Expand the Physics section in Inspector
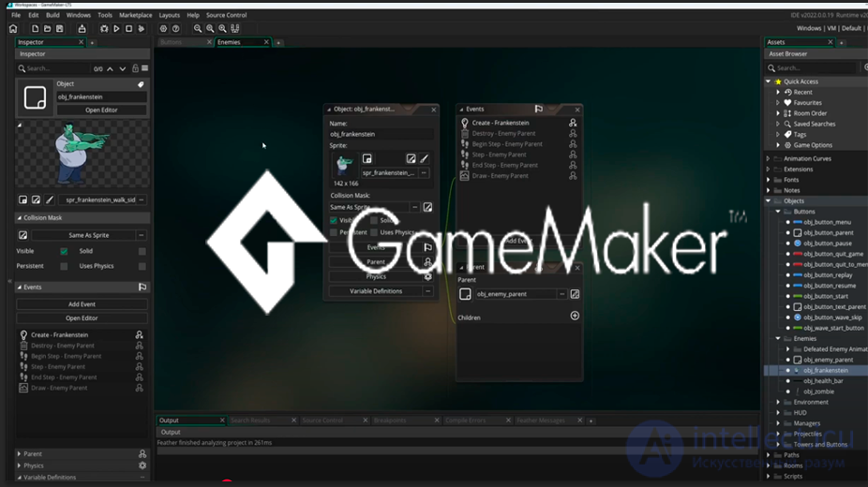Image resolution: width=868 pixels, height=487 pixels. (x=20, y=465)
